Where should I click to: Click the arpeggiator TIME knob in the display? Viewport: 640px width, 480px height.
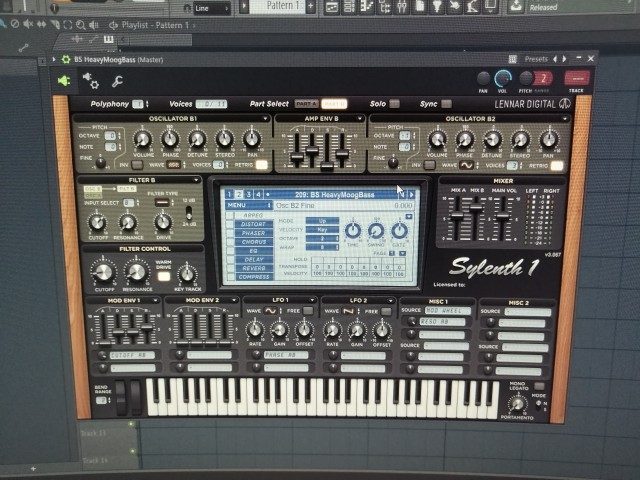(353, 231)
